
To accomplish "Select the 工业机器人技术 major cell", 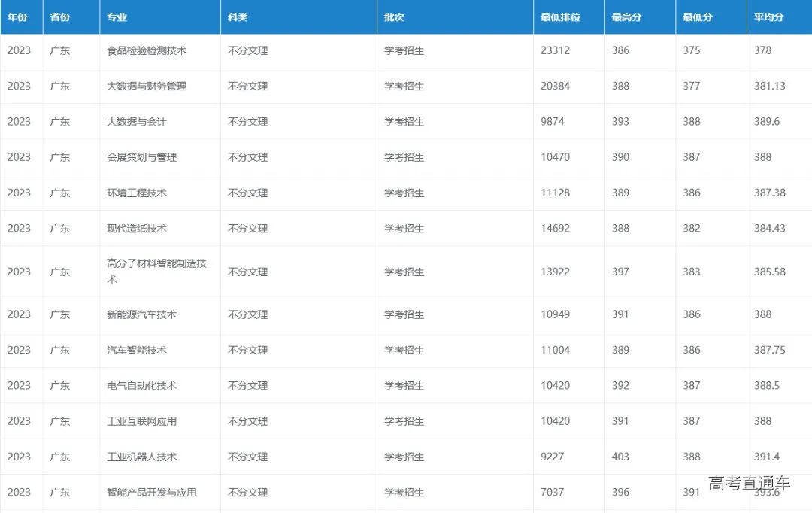I will (138, 457).
